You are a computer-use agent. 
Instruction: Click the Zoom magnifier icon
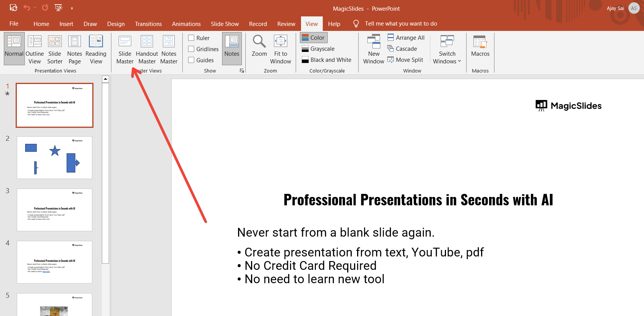click(259, 42)
